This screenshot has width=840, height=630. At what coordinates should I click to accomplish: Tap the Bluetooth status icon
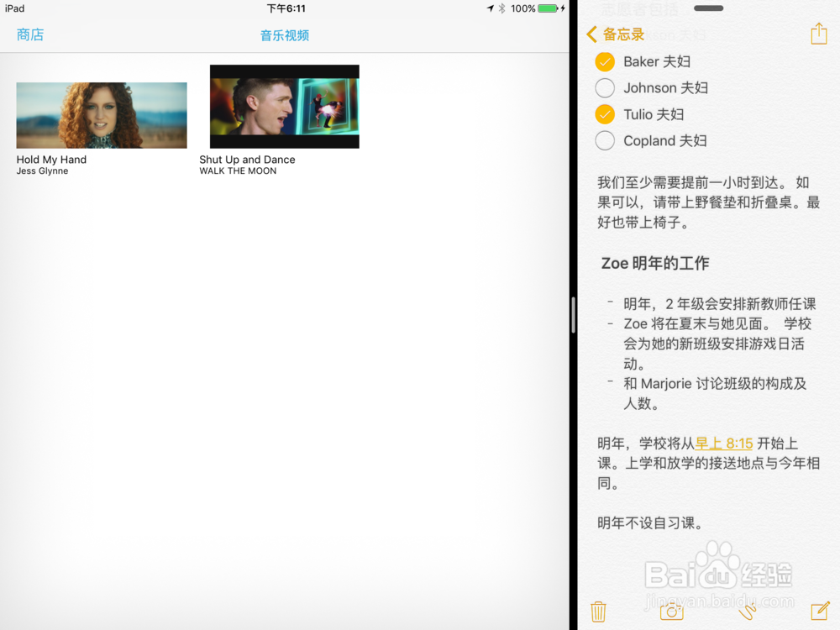(x=502, y=8)
